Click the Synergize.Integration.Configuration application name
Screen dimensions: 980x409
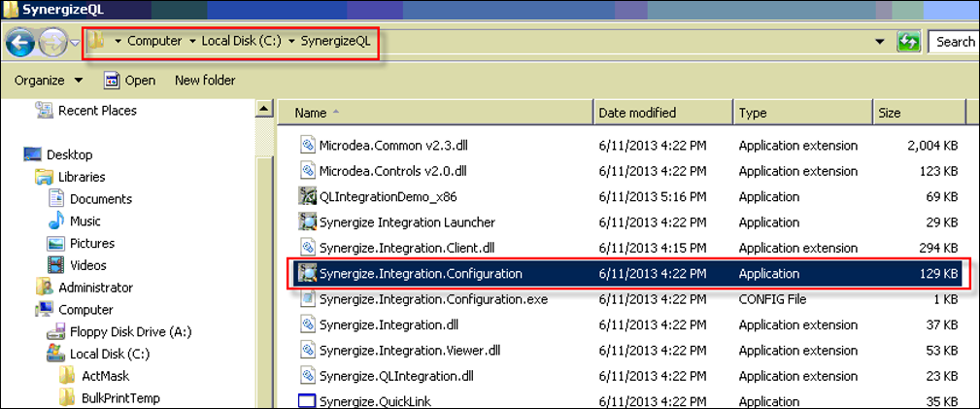coord(421,273)
